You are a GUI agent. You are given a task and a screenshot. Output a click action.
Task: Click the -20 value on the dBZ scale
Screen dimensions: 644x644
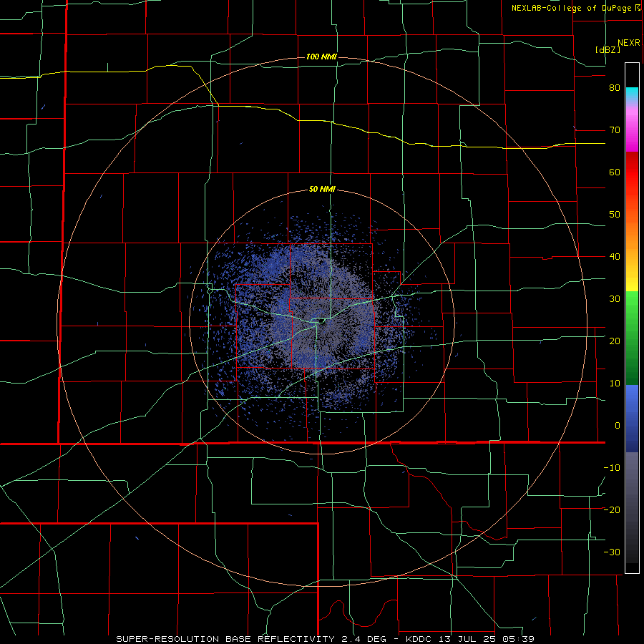click(x=612, y=510)
